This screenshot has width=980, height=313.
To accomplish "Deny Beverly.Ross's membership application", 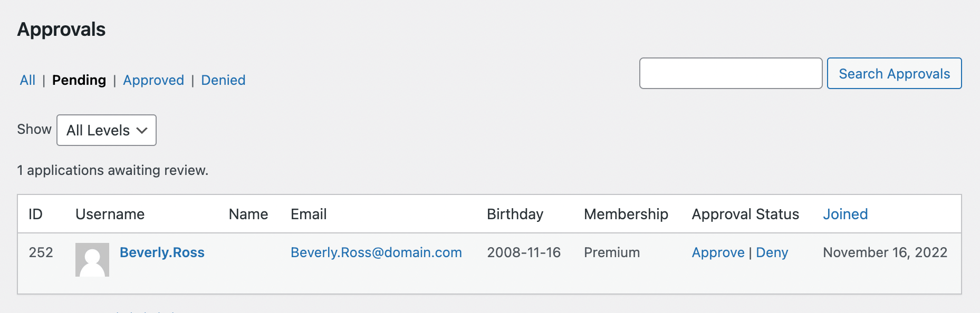I will [x=772, y=253].
